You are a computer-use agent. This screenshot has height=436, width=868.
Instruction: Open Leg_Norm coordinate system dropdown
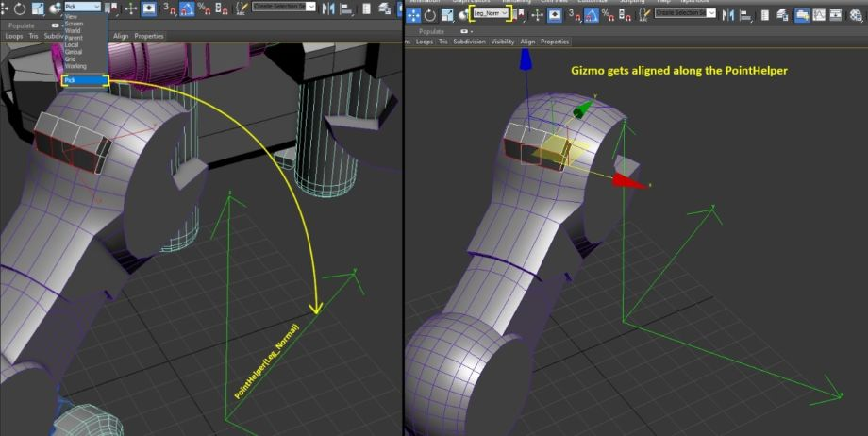click(491, 13)
